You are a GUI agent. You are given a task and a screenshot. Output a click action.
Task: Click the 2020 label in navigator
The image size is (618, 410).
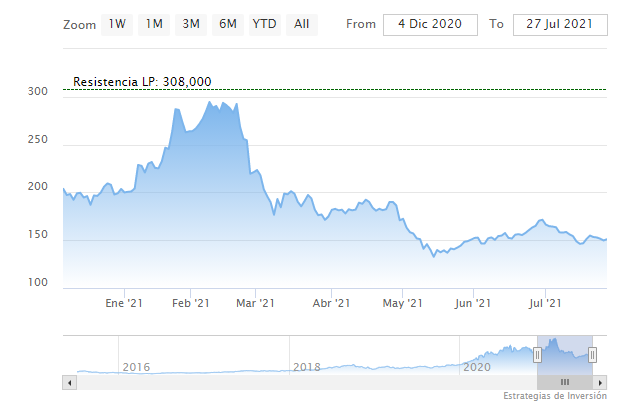(x=478, y=367)
